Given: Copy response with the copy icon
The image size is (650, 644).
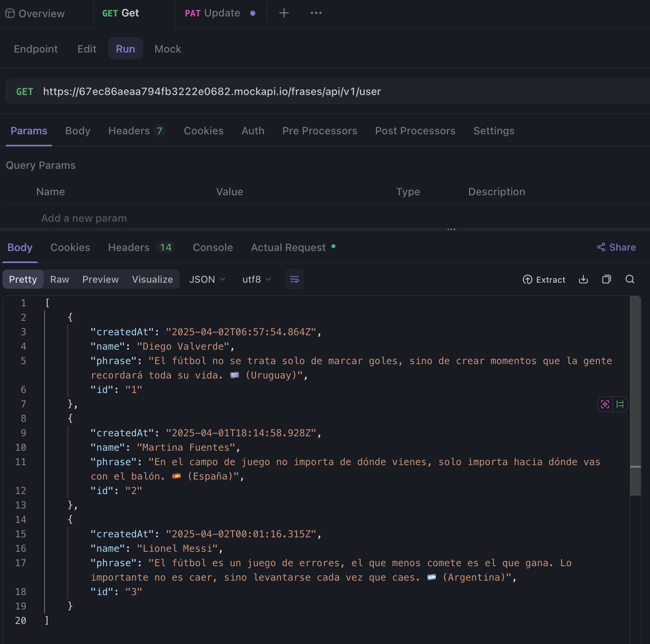Looking at the screenshot, I should [x=607, y=279].
